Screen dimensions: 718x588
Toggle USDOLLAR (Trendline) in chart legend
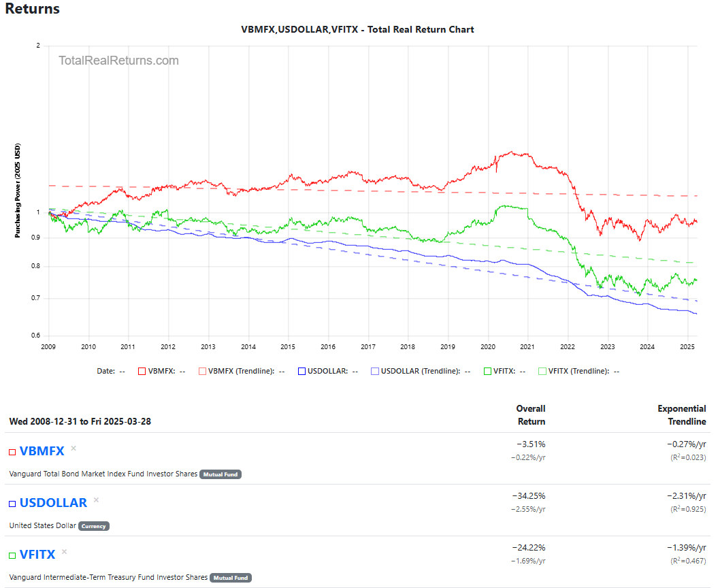pos(421,371)
